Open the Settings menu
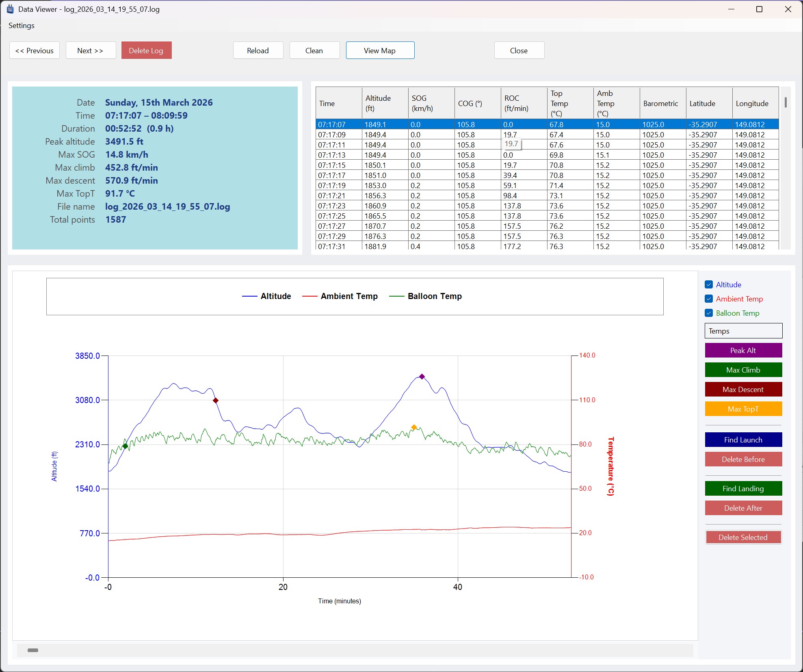 (x=22, y=26)
